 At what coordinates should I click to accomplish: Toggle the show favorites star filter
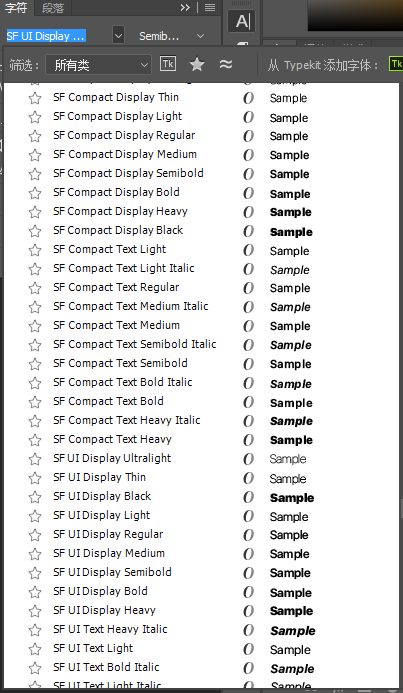pyautogui.click(x=197, y=65)
